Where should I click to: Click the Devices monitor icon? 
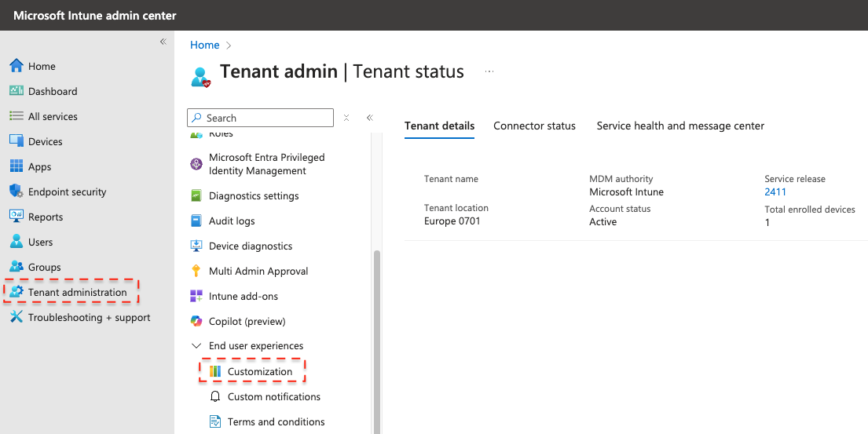coord(16,141)
